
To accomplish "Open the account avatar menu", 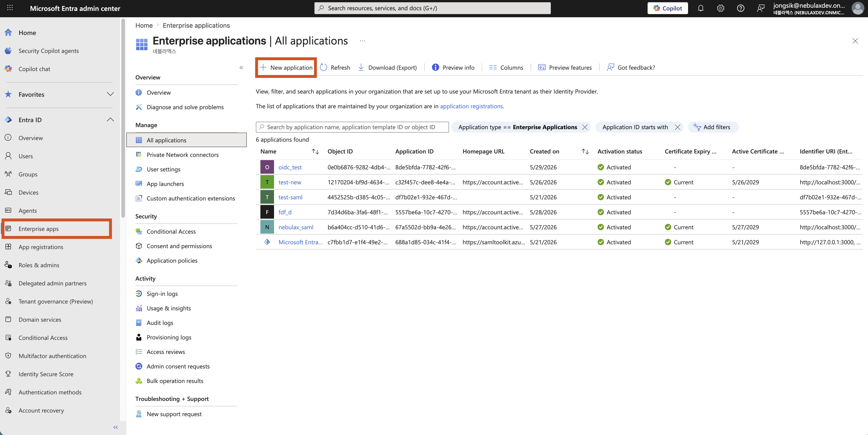I will pyautogui.click(x=858, y=8).
